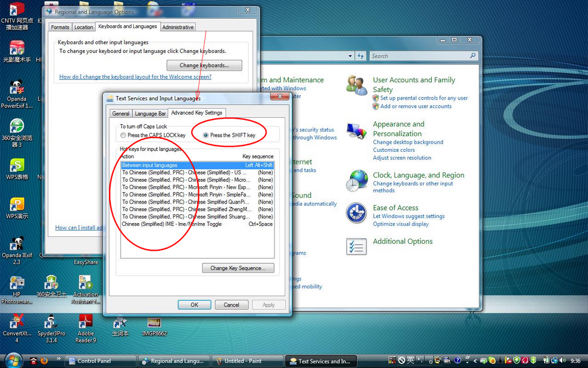Viewport: 588px width, 368px height.
Task: Select Press the CAPS LOCK key option
Action: [x=123, y=135]
